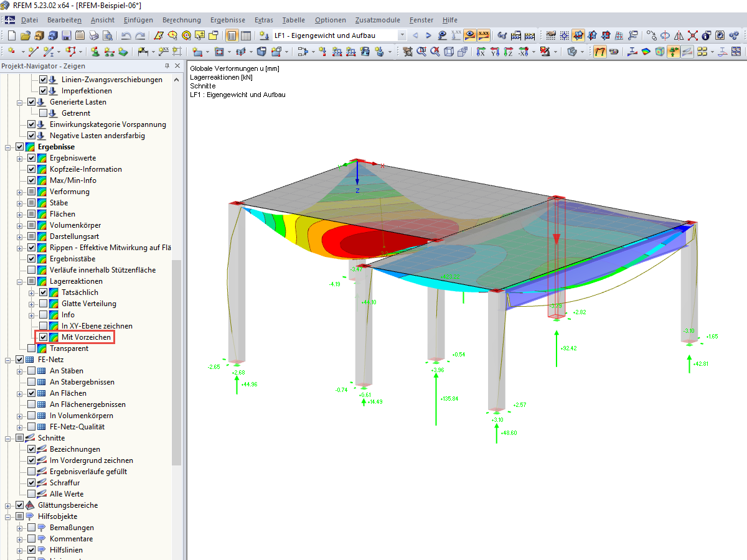Go to previous load case arrow
Viewport: 747px width, 560px height.
[x=415, y=35]
